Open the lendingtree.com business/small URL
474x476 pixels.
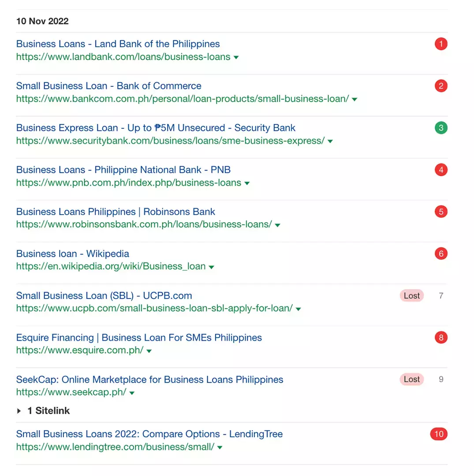pyautogui.click(x=116, y=446)
